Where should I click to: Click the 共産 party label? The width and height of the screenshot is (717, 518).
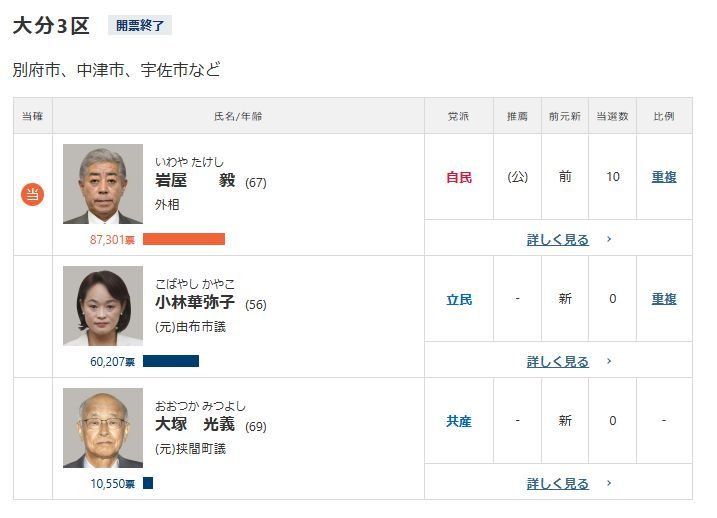[459, 421]
